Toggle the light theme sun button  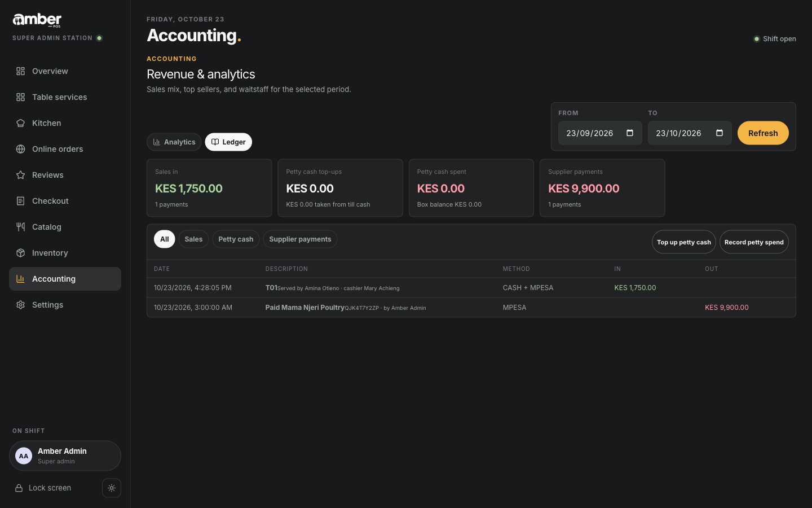pos(112,488)
